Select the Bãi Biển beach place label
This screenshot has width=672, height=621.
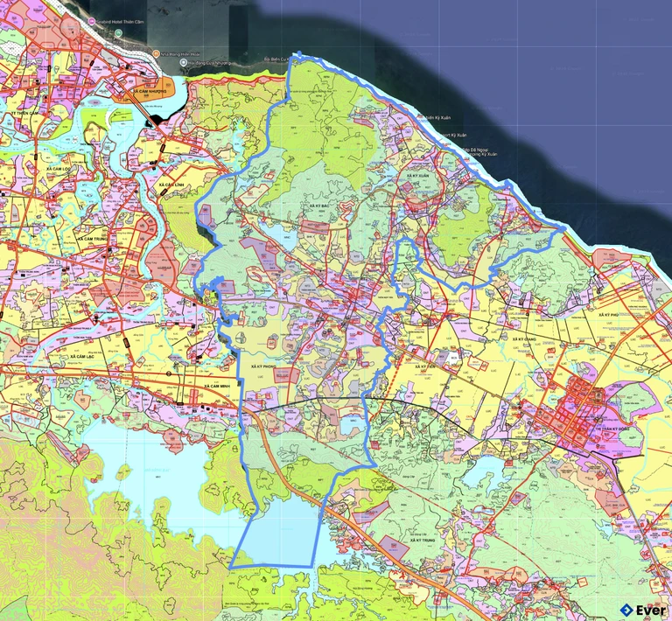(273, 60)
